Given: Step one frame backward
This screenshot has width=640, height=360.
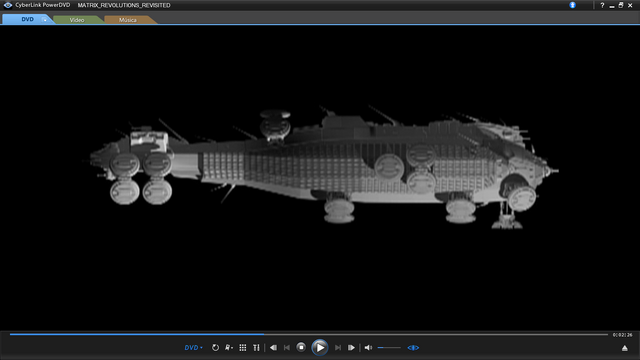Looking at the screenshot, I should click(273, 348).
